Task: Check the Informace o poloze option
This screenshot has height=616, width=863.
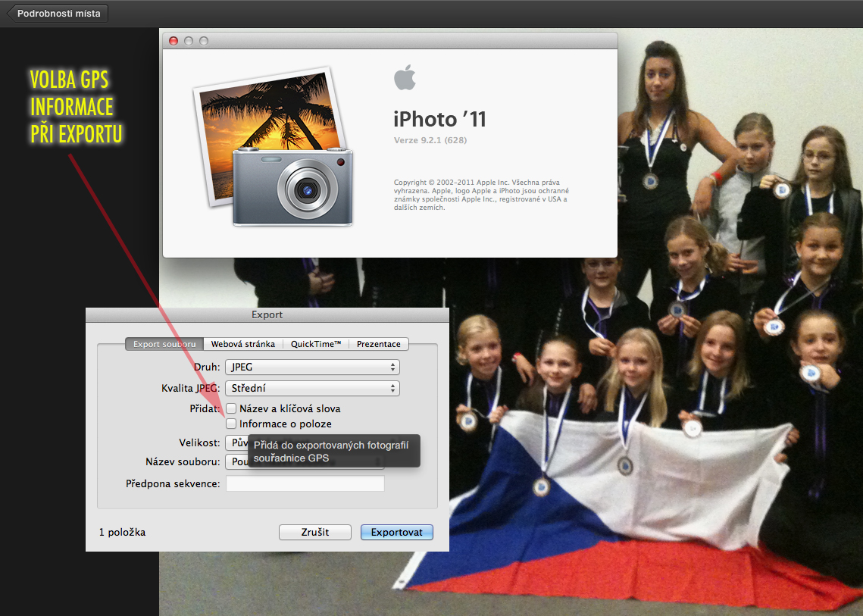Action: coord(231,424)
